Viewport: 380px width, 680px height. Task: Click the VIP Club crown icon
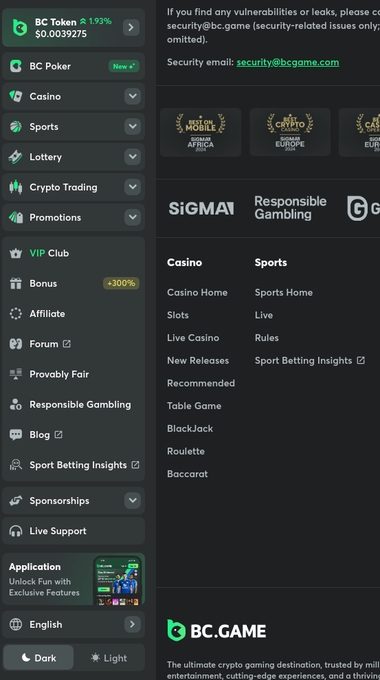[x=16, y=253]
